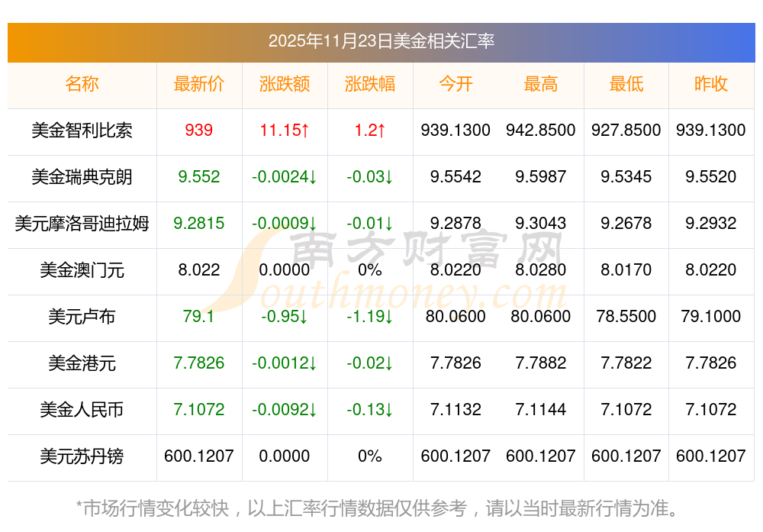This screenshot has height=532, width=763.
Task: Select the 美金人民币 row name
Action: [x=82, y=410]
